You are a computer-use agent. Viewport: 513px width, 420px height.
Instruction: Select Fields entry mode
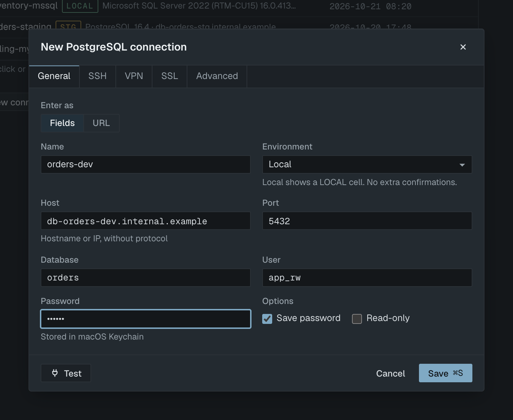point(62,123)
